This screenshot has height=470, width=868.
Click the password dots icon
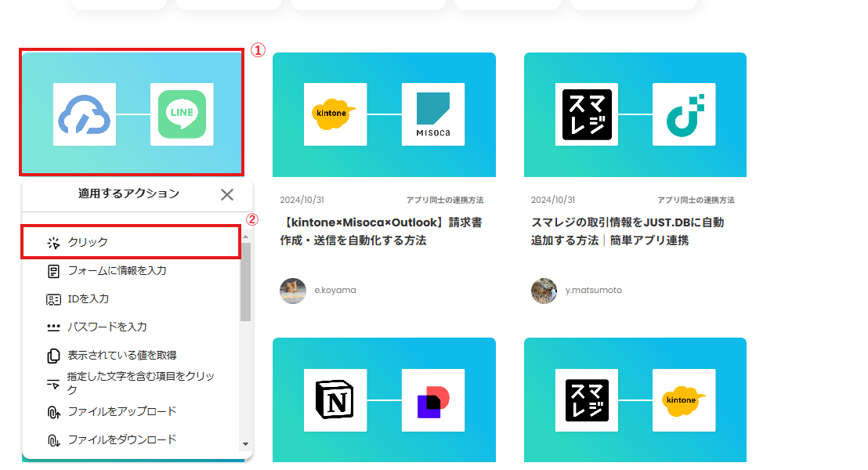(x=53, y=327)
